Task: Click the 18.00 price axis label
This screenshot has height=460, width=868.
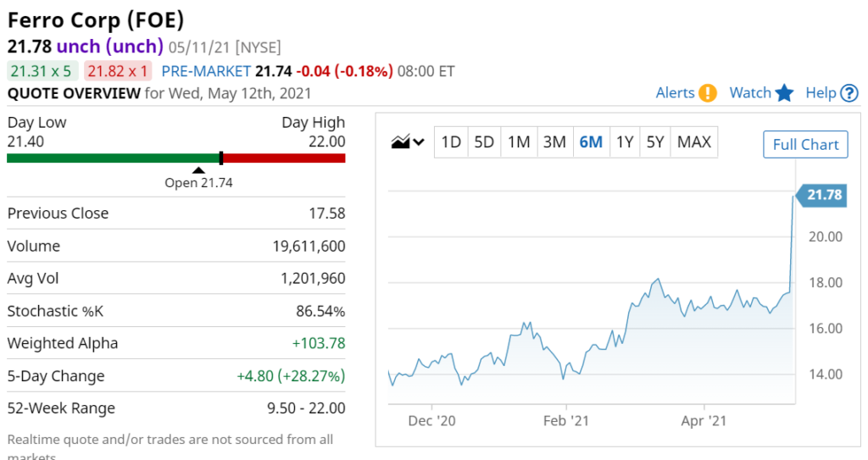Action: tap(826, 283)
